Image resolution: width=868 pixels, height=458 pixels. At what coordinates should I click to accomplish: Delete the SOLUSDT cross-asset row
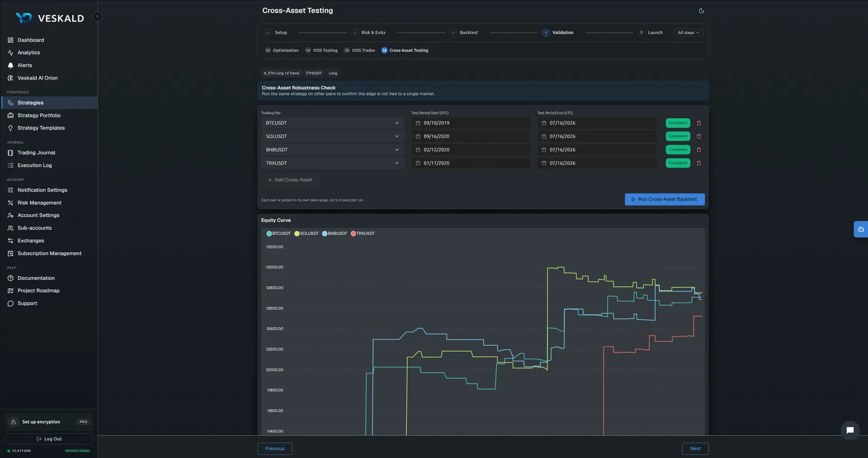point(698,136)
